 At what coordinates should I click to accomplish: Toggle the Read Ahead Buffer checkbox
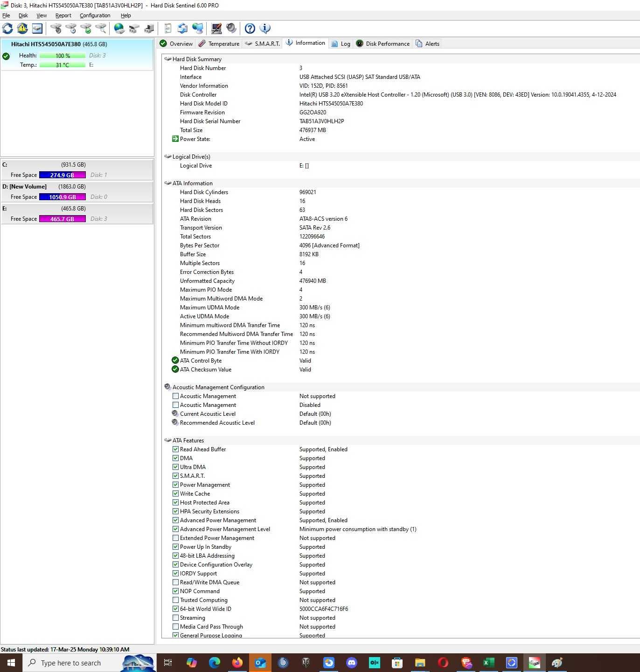point(176,449)
